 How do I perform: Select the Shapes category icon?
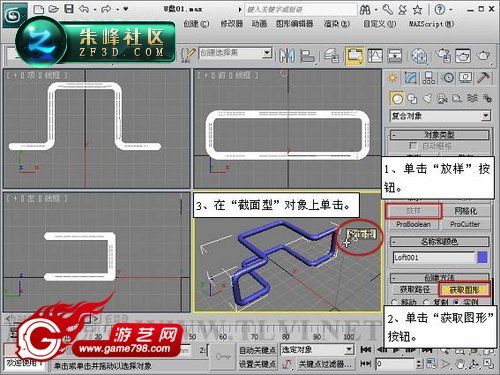tap(412, 98)
